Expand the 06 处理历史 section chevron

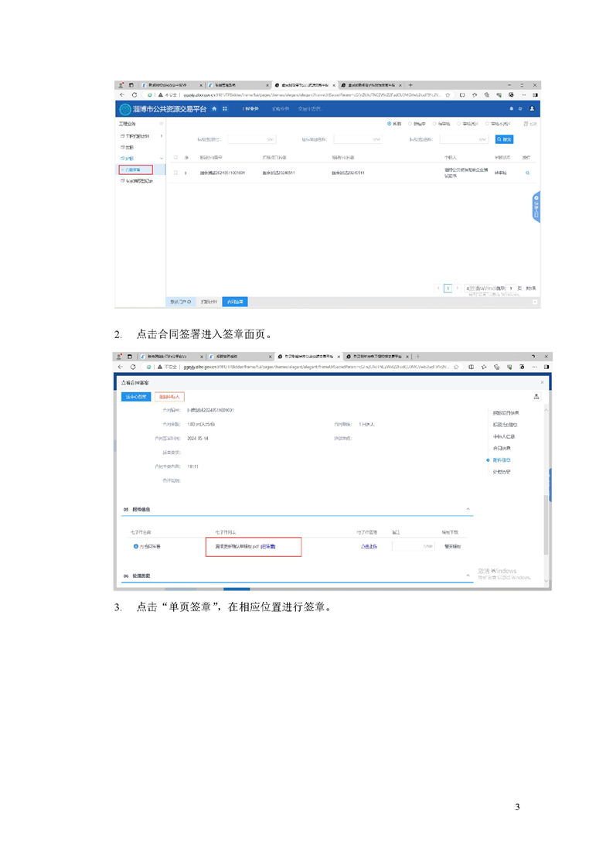(x=468, y=576)
